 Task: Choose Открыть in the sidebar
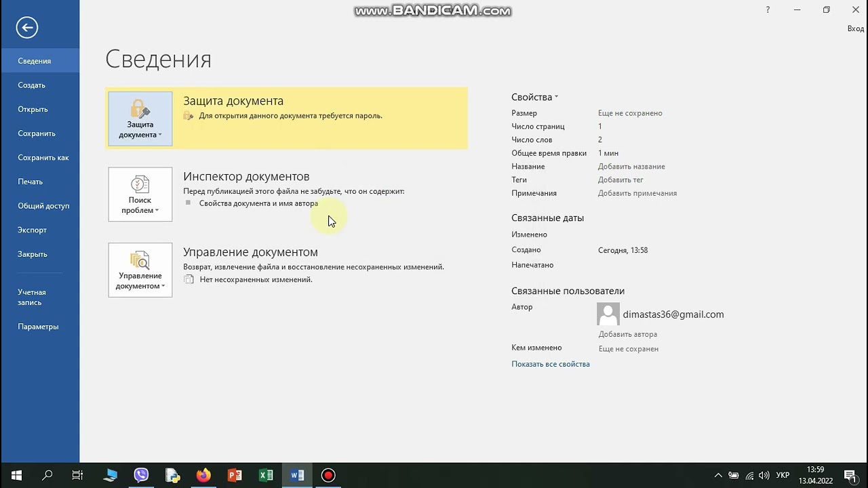(x=40, y=109)
